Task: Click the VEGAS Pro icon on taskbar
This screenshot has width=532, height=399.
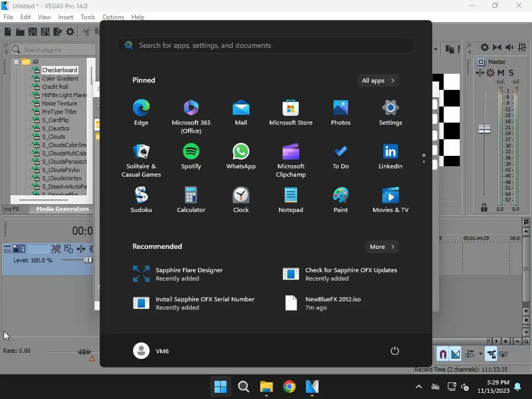Action: [x=312, y=387]
